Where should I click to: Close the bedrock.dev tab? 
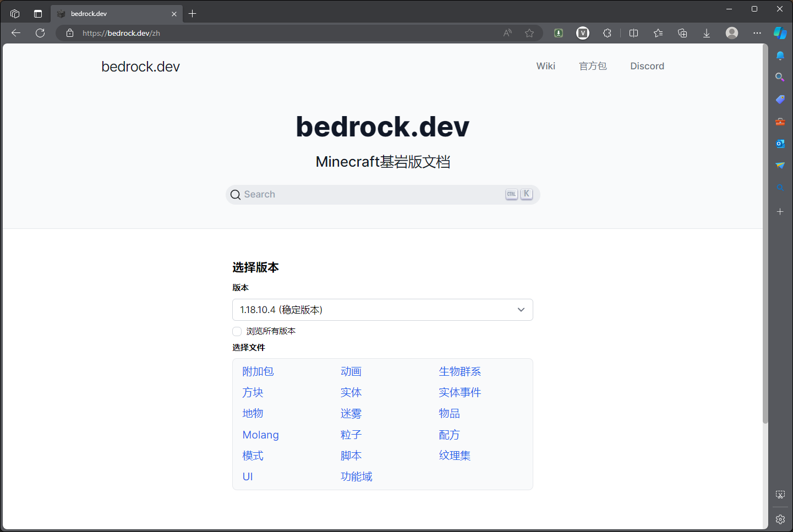174,14
